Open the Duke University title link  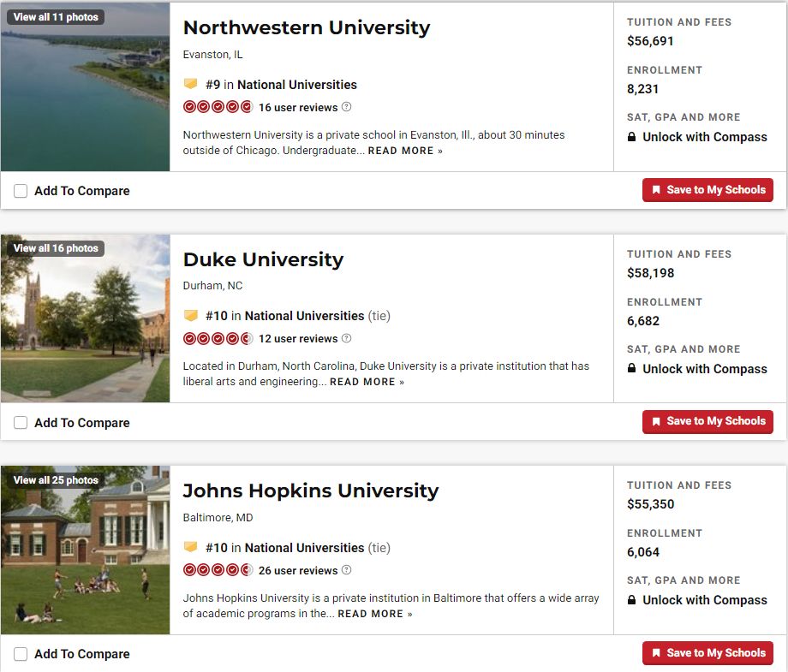click(263, 259)
